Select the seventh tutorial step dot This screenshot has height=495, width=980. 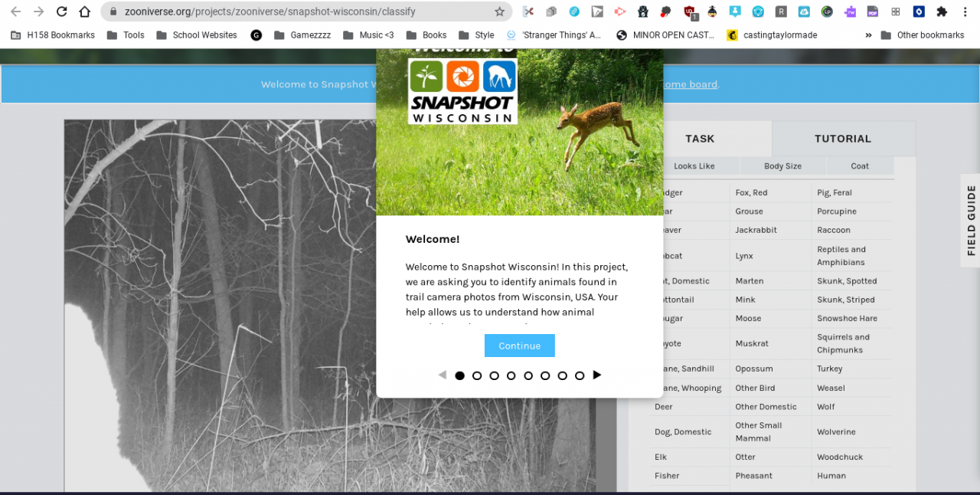pos(562,375)
